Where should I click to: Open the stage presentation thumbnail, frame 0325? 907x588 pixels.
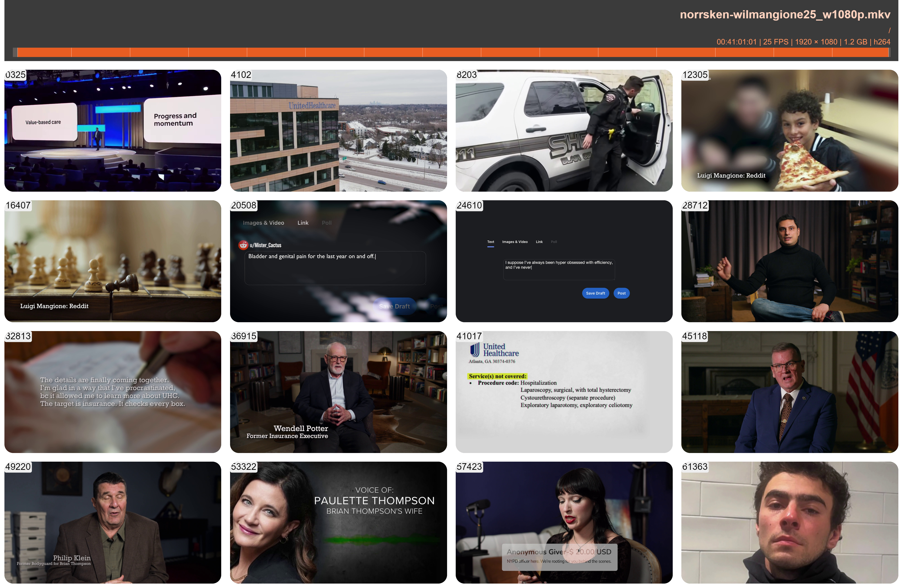point(113,130)
